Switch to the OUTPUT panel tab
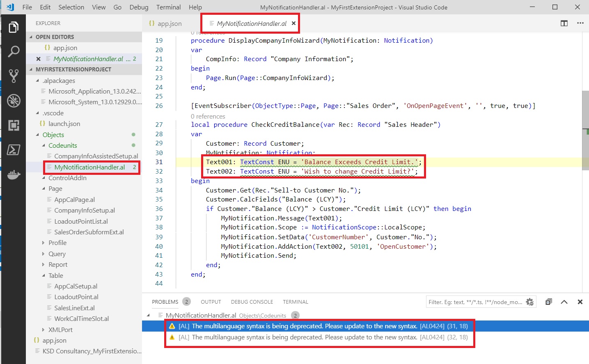 click(211, 302)
